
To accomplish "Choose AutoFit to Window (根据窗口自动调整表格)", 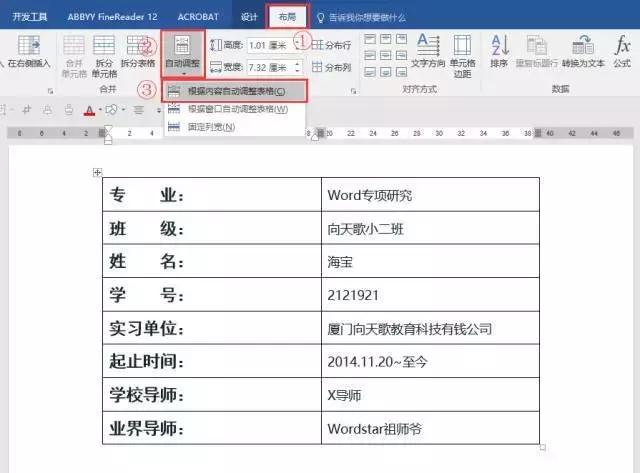I will (235, 109).
